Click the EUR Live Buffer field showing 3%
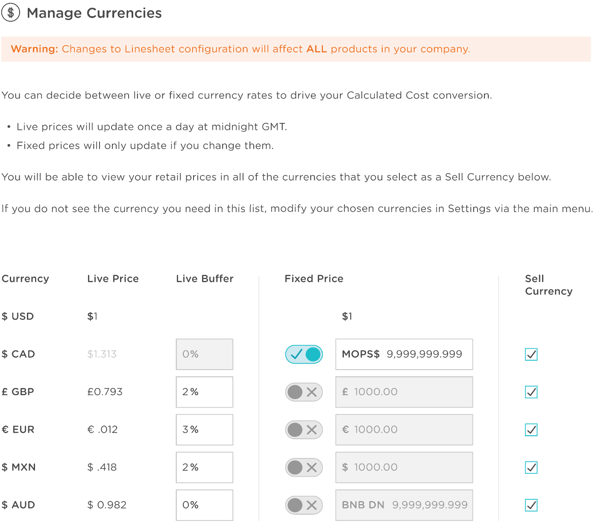598x525 pixels. pyautogui.click(x=204, y=430)
